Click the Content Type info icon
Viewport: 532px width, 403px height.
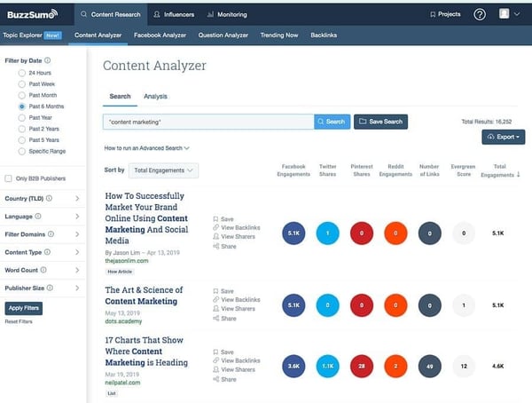[x=48, y=252]
